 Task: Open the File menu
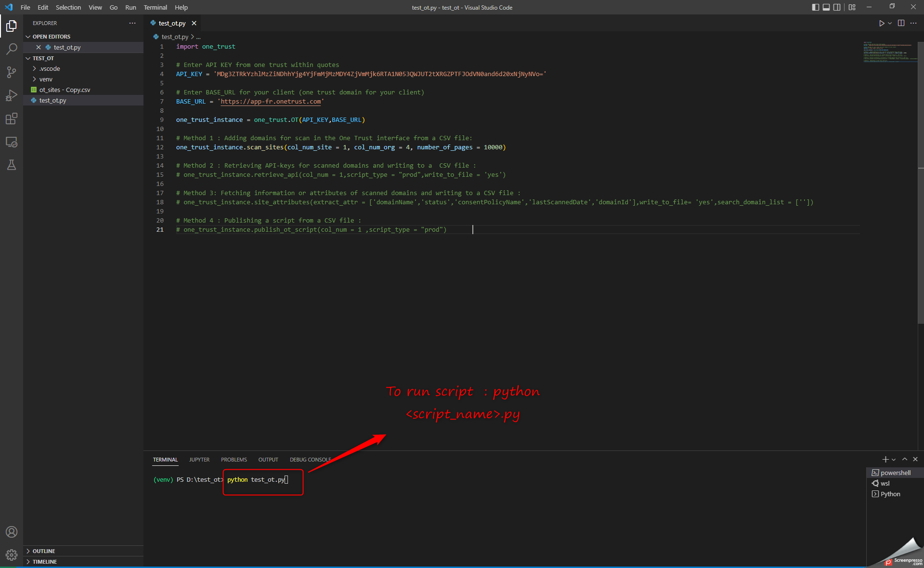click(26, 7)
